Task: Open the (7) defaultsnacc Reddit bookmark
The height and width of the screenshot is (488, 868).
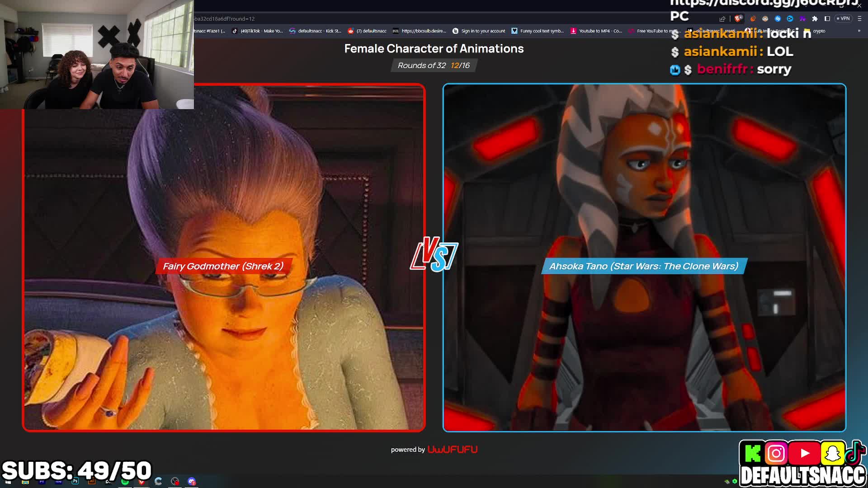Action: pos(367,31)
